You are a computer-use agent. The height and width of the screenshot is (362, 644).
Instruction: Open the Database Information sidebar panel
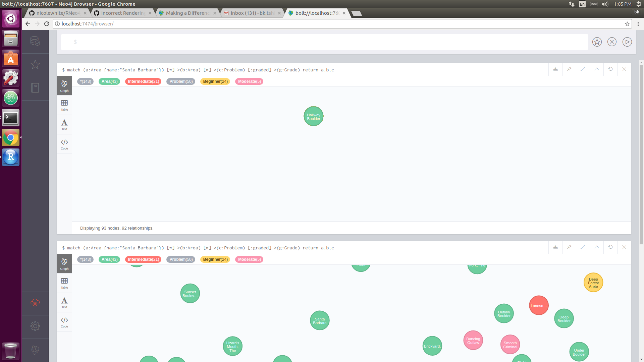click(x=35, y=42)
